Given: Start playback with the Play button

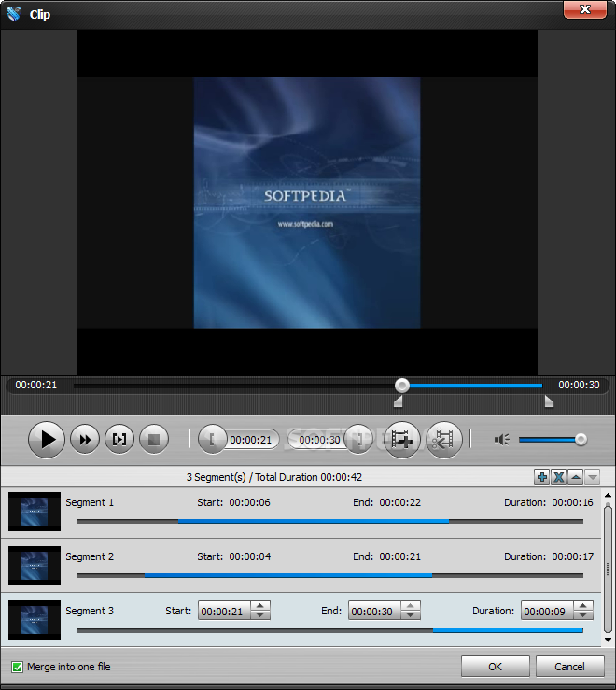Looking at the screenshot, I should pyautogui.click(x=47, y=439).
